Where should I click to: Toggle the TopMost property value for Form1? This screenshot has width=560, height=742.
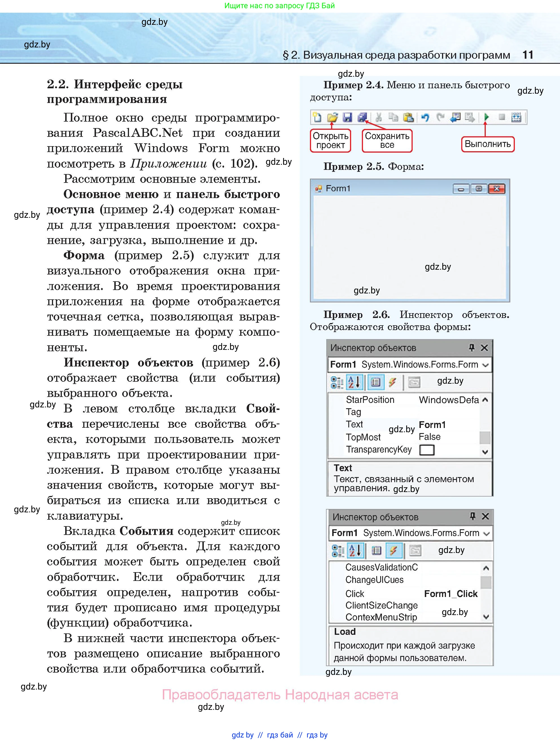[430, 437]
